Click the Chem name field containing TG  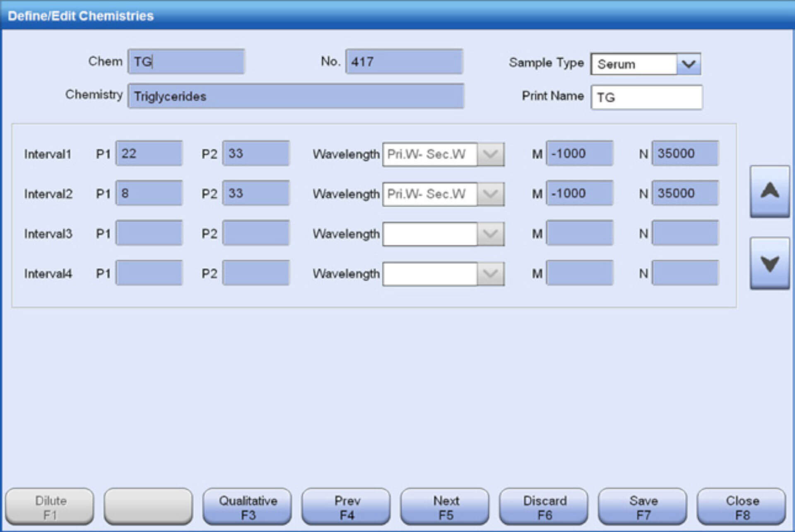point(186,62)
